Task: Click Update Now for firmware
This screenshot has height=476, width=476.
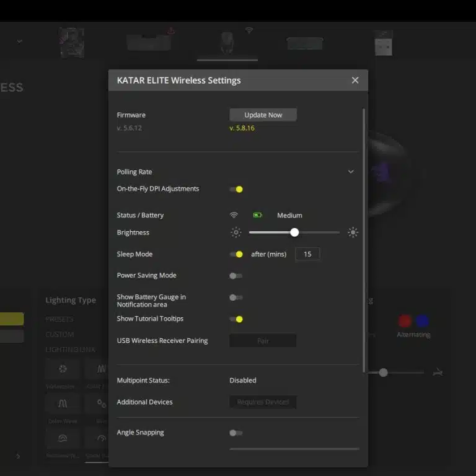Action: 263,115
